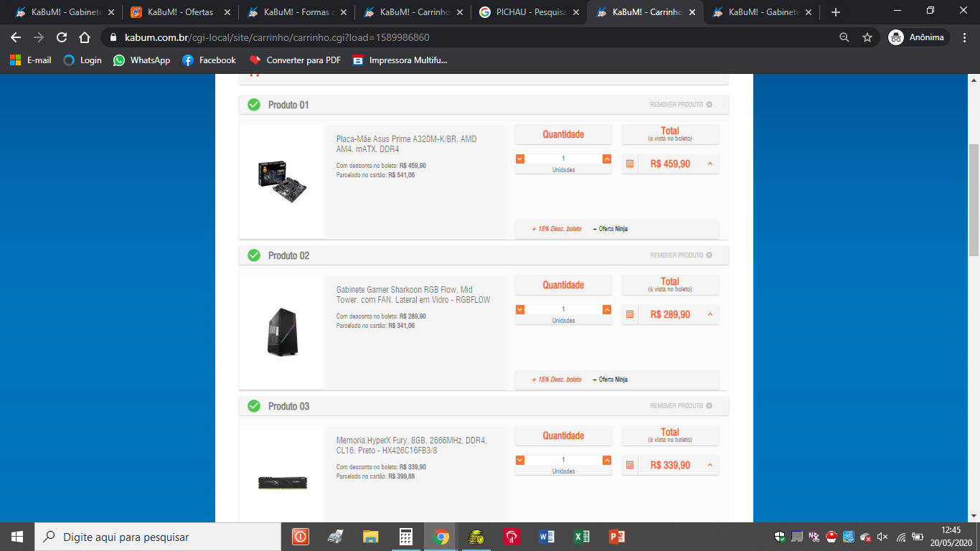Open the Memória HyperX Fury 8GB title
Image resolution: width=980 pixels, height=551 pixels.
[x=412, y=446]
